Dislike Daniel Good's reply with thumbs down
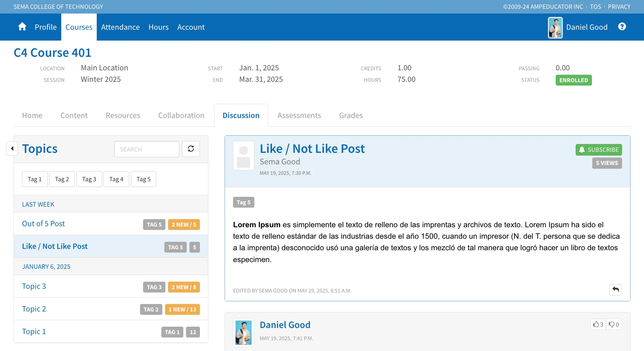This screenshot has width=644, height=351. pyautogui.click(x=614, y=325)
